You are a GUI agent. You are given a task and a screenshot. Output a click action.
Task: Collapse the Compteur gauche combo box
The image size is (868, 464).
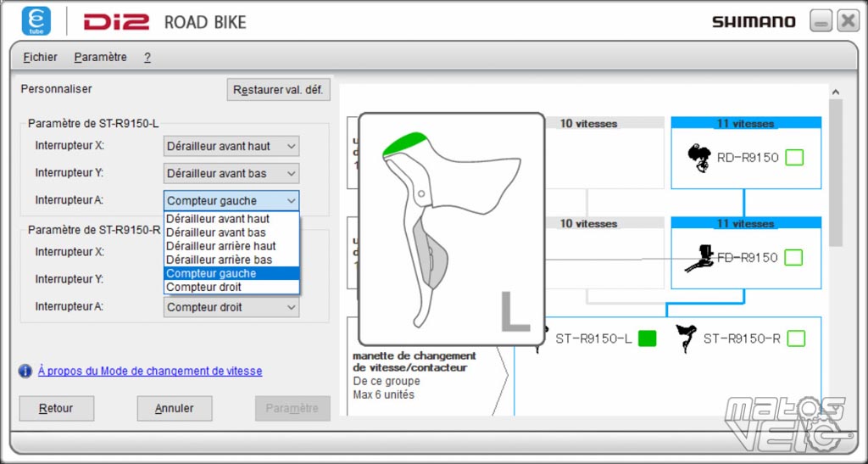pyautogui.click(x=231, y=200)
